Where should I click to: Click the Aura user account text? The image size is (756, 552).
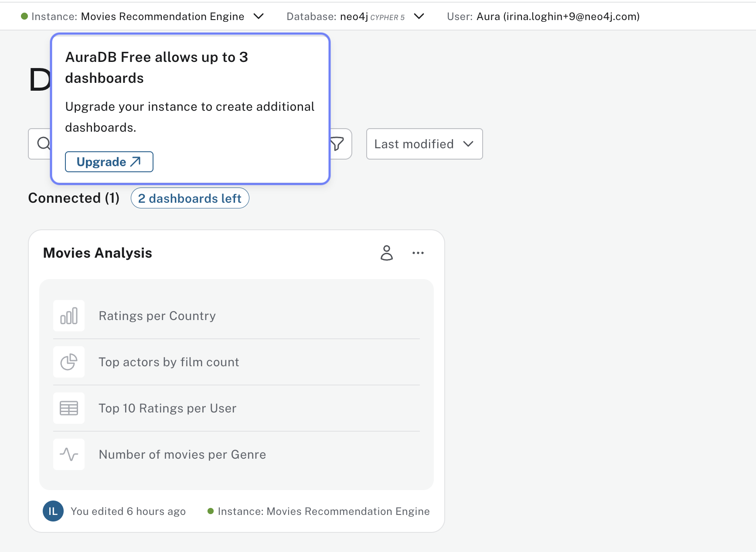558,17
